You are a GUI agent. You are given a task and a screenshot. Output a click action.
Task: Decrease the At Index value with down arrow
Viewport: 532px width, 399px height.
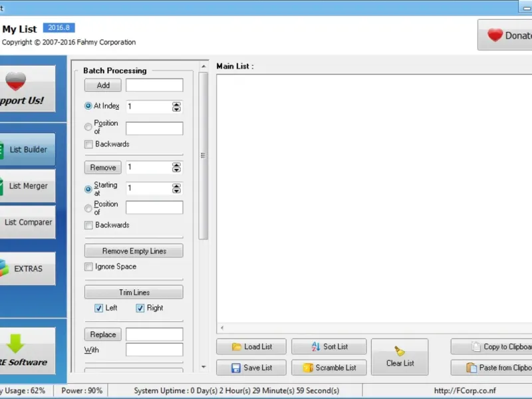click(x=176, y=109)
